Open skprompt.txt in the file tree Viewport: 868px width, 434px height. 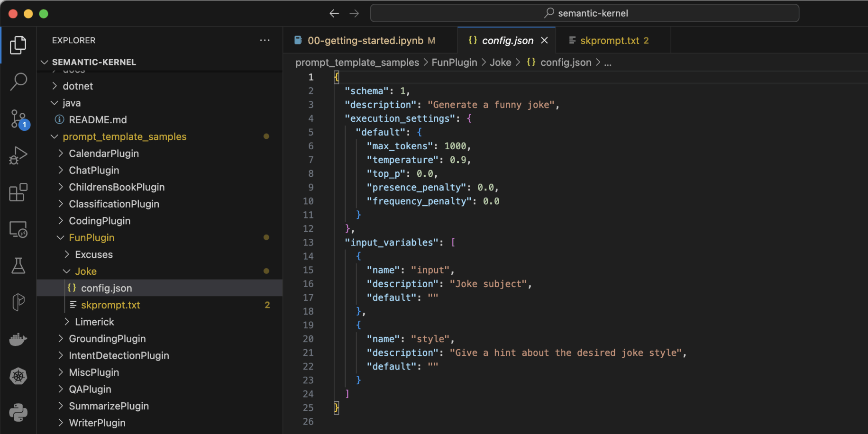point(110,305)
